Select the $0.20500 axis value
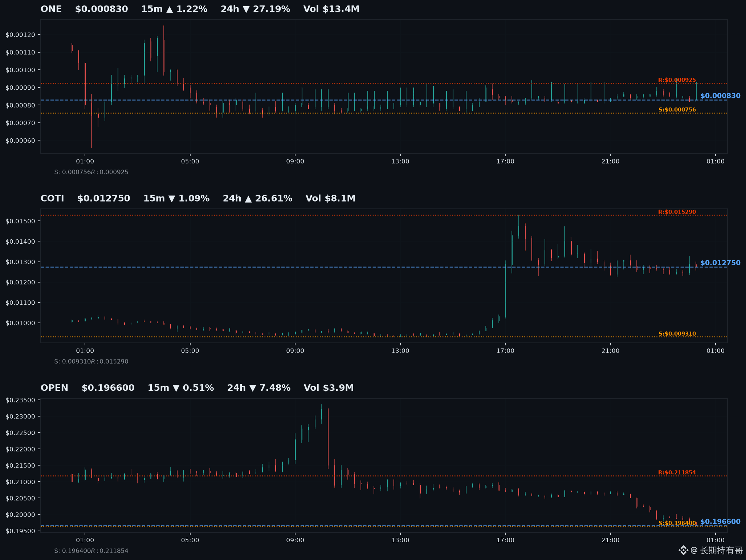Image resolution: width=746 pixels, height=560 pixels. pyautogui.click(x=20, y=499)
